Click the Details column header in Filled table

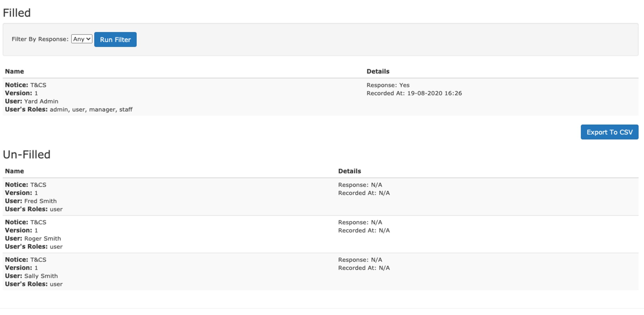click(378, 71)
